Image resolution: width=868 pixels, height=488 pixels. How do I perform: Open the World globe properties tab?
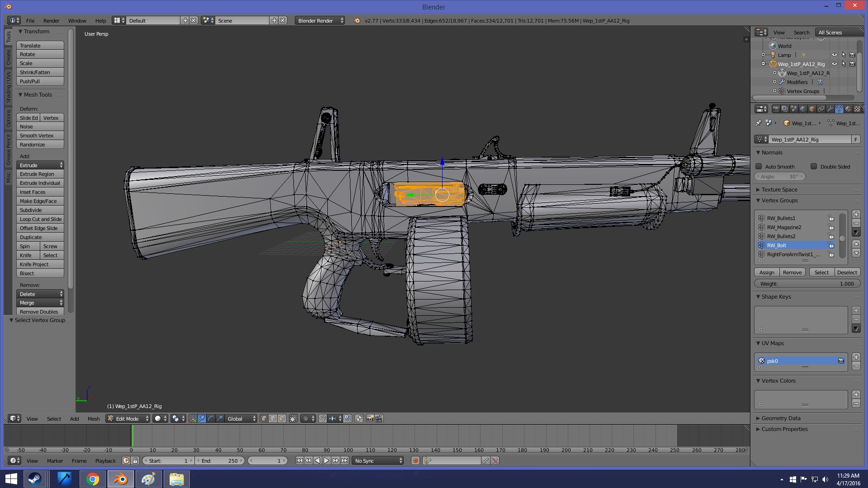coord(803,109)
